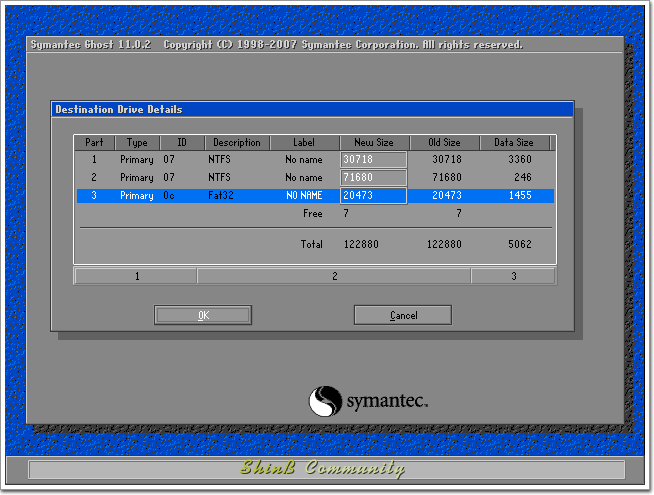Click the Part column header
Image resolution: width=654 pixels, height=495 pixels.
pos(94,143)
